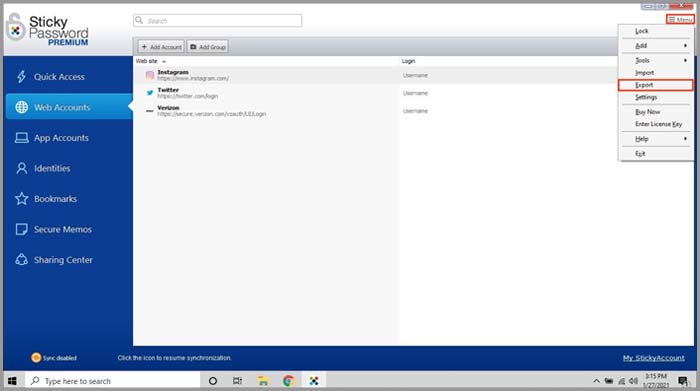Toggle the Menu button
The width and height of the screenshot is (700, 391).
coord(680,19)
